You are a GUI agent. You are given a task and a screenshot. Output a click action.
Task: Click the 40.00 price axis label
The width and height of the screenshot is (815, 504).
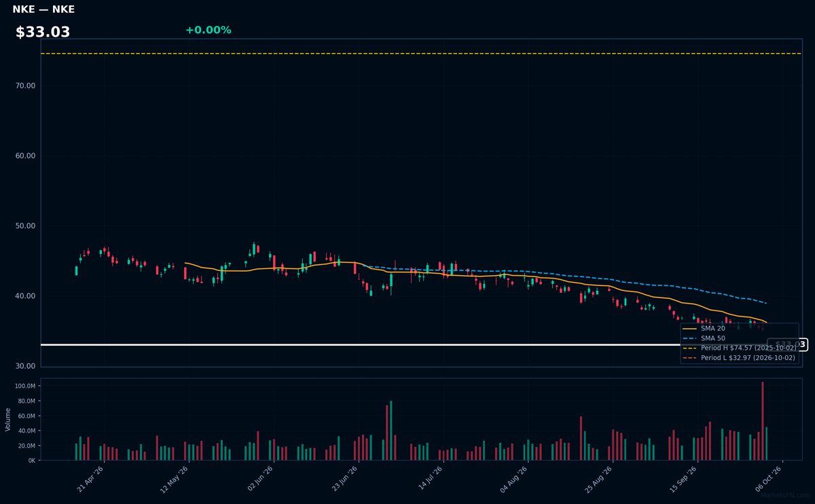click(x=25, y=296)
